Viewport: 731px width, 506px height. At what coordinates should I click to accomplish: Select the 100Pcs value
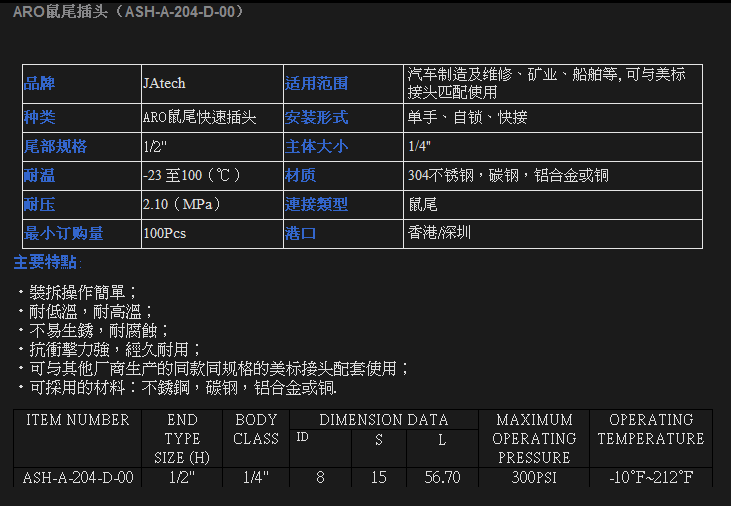[x=165, y=233]
